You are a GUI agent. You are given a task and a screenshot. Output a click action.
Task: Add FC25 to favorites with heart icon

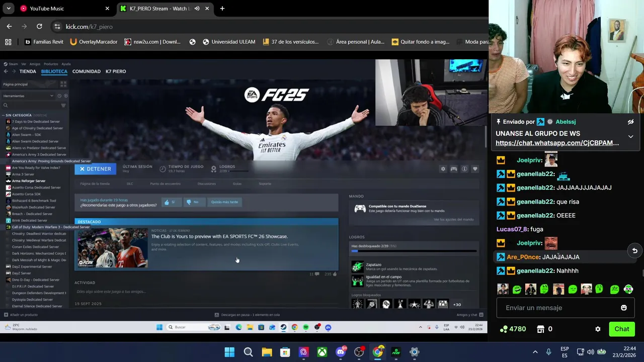[475, 169]
